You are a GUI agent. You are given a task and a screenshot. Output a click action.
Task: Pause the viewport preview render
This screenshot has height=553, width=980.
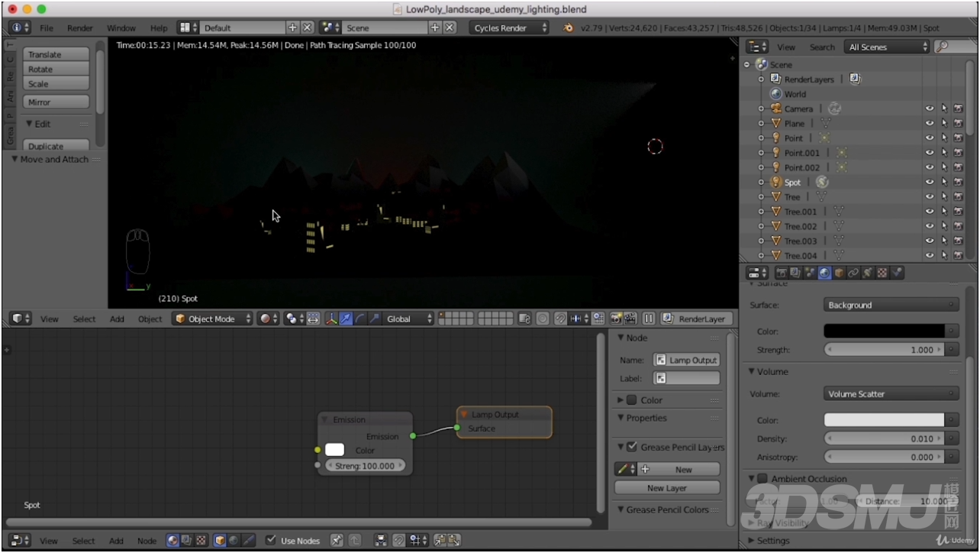point(649,319)
